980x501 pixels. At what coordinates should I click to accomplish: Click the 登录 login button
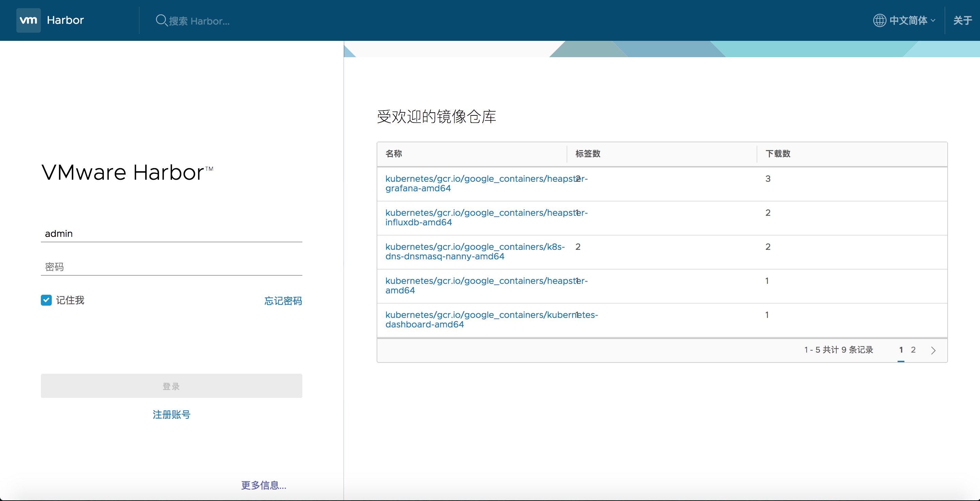tap(171, 386)
